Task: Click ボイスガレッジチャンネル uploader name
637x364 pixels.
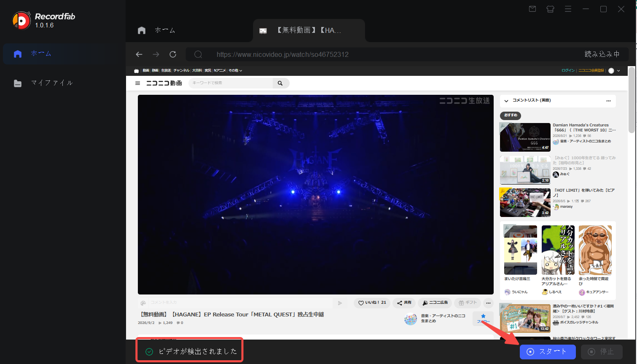Action: click(x=579, y=322)
